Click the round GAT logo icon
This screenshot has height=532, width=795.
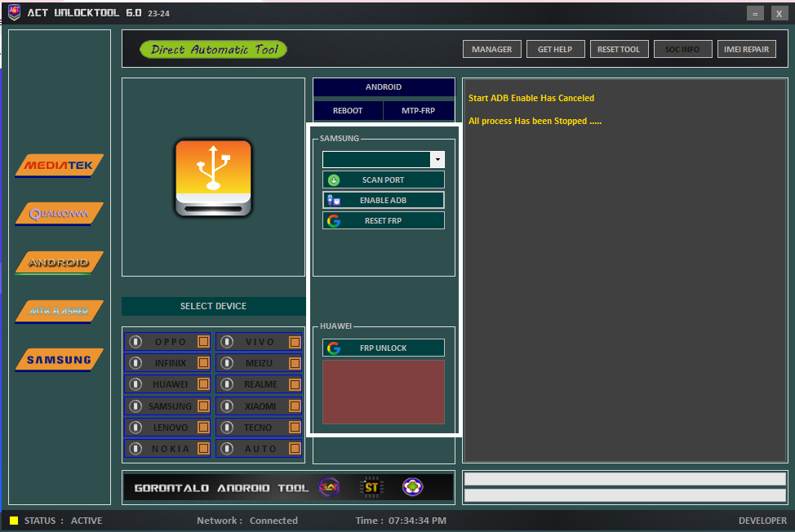point(329,487)
